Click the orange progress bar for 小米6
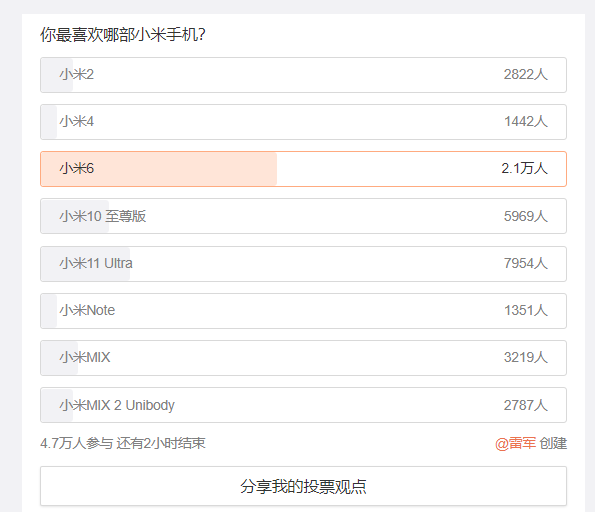 [159, 169]
